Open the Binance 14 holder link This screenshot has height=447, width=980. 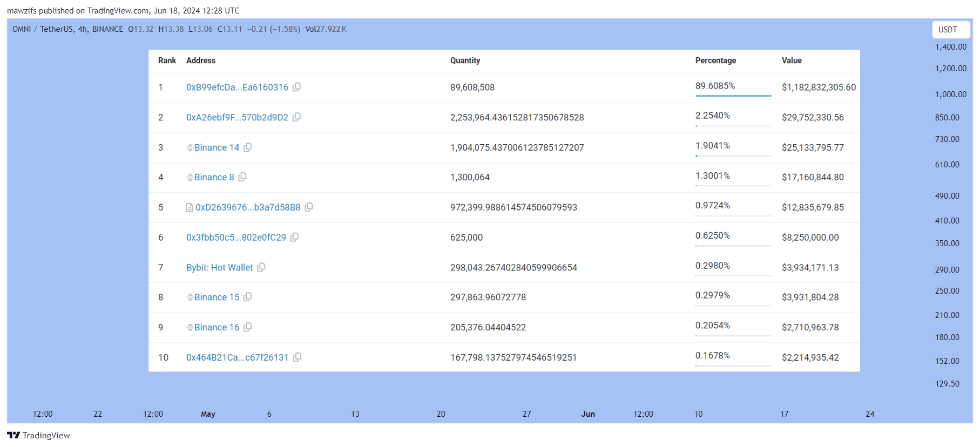coord(217,147)
